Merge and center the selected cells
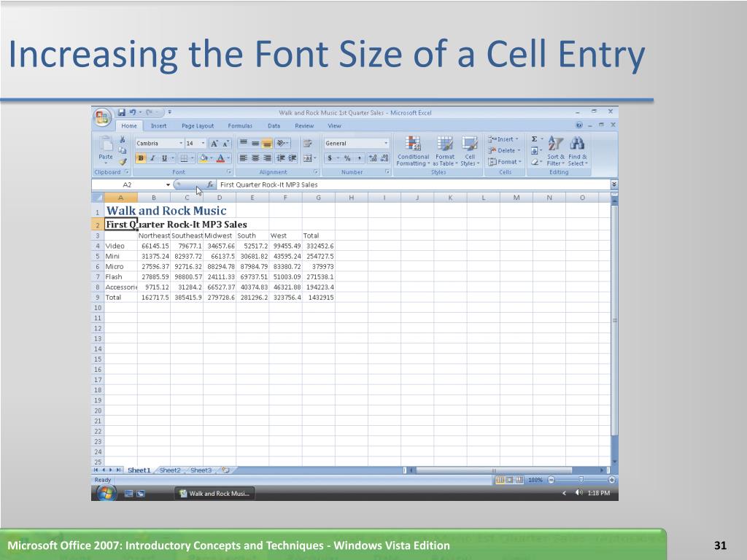747x560 pixels. pyautogui.click(x=307, y=158)
